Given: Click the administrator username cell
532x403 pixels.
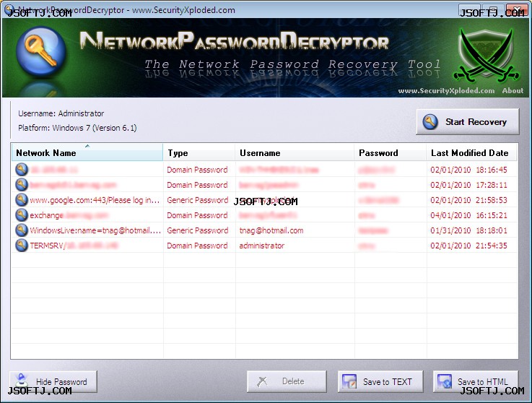Looking at the screenshot, I should [x=262, y=246].
